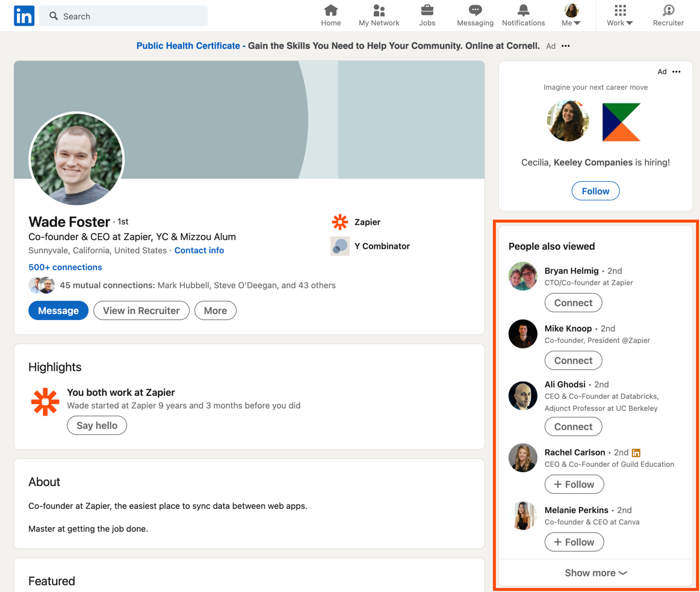Open Rachel Carlson's profile photo
The width and height of the screenshot is (700, 592).
tap(523, 458)
